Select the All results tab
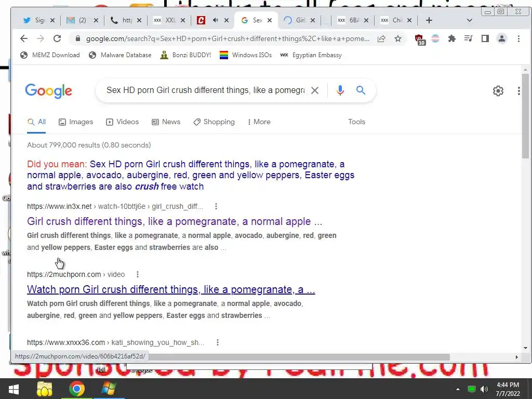Viewport: 532px width, 399px height. tap(36, 122)
